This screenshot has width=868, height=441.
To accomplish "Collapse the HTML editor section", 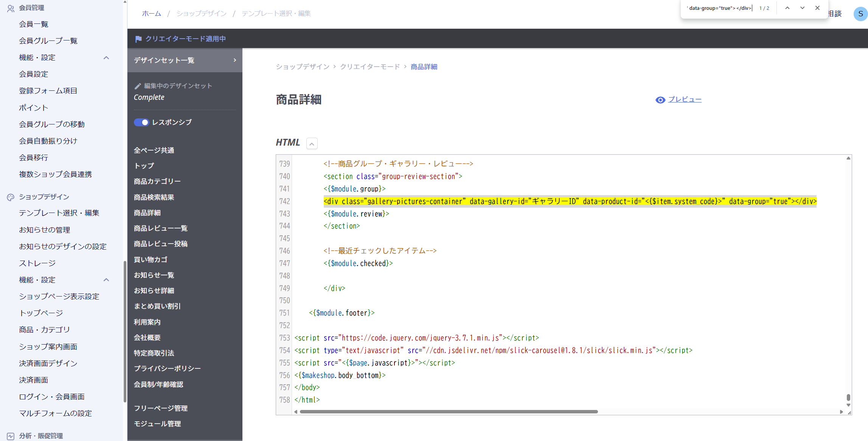I will (312, 144).
